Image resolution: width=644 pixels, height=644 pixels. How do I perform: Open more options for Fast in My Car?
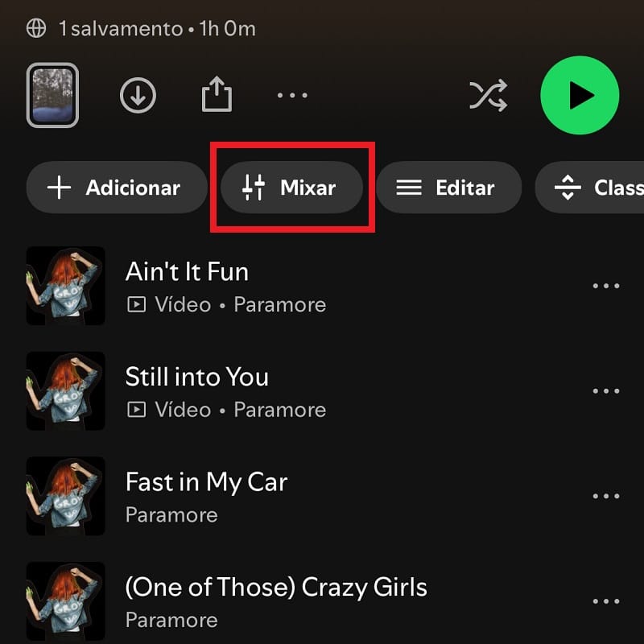[606, 496]
